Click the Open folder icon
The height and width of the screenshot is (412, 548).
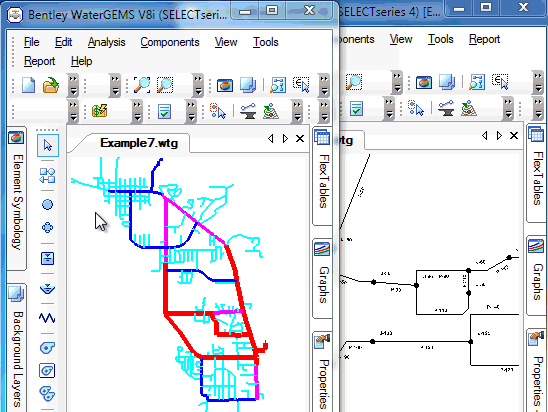point(51,85)
